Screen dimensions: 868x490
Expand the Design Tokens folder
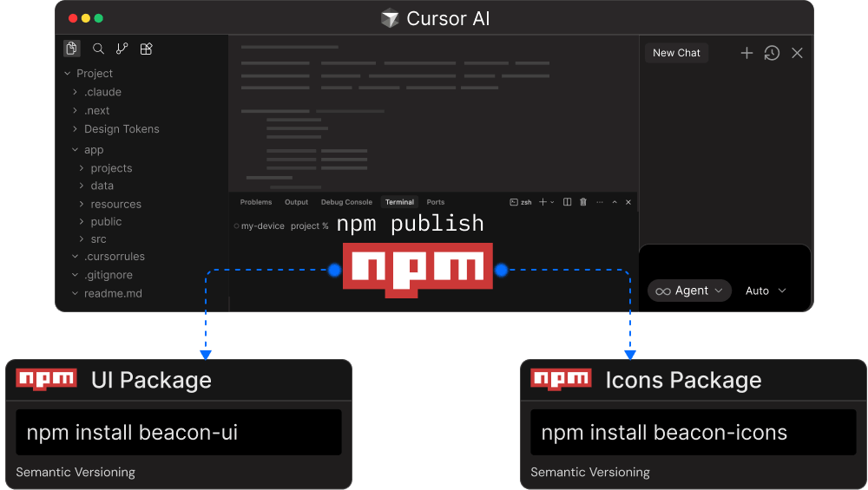[121, 129]
